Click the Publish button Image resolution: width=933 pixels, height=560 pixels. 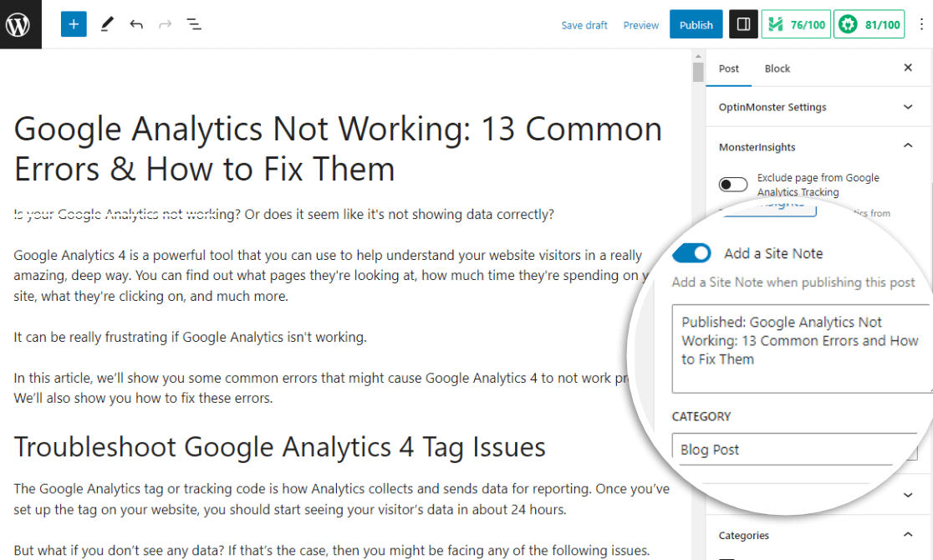click(x=696, y=24)
